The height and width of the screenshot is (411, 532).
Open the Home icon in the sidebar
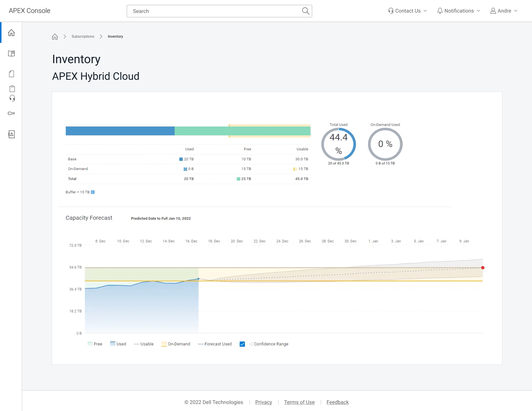coord(11,32)
